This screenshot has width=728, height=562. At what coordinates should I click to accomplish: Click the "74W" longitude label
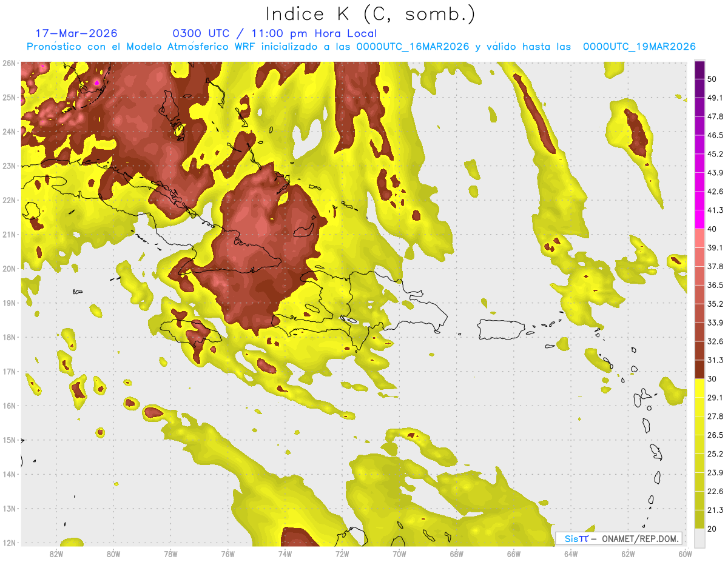click(285, 554)
